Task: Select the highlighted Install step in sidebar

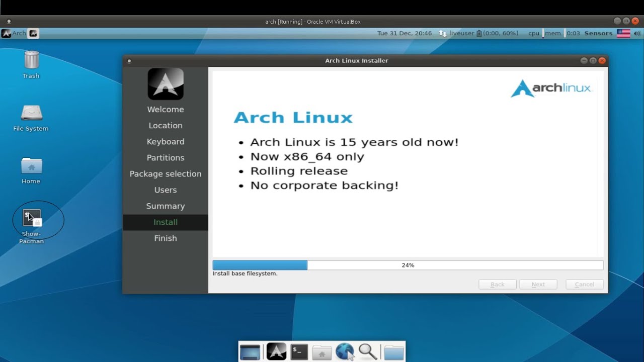Action: [x=166, y=222]
